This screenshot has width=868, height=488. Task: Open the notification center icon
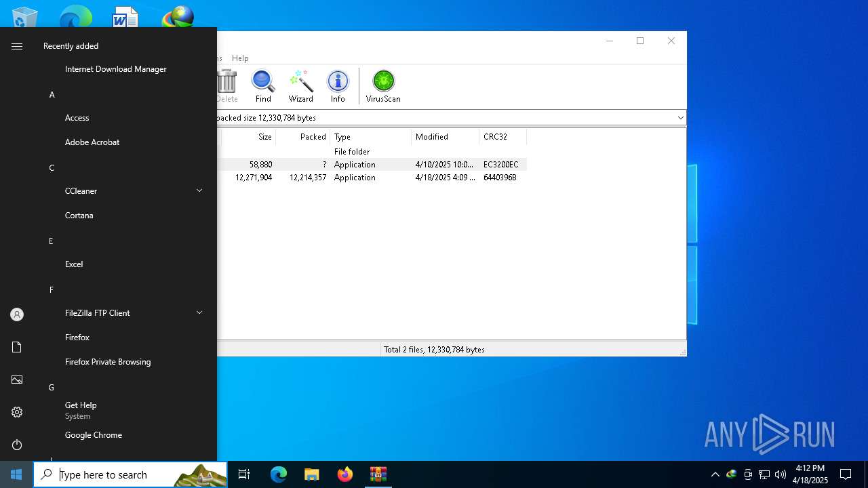[846, 474]
